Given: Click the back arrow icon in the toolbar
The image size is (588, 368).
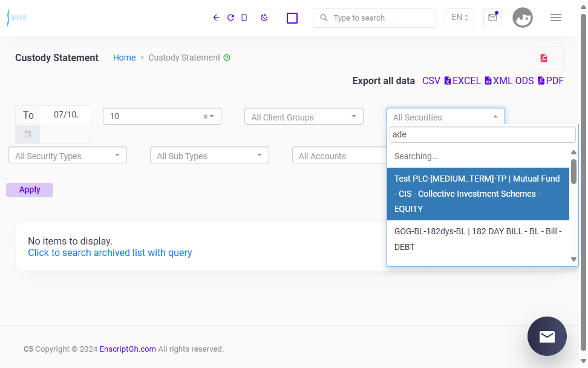Looking at the screenshot, I should pos(216,18).
